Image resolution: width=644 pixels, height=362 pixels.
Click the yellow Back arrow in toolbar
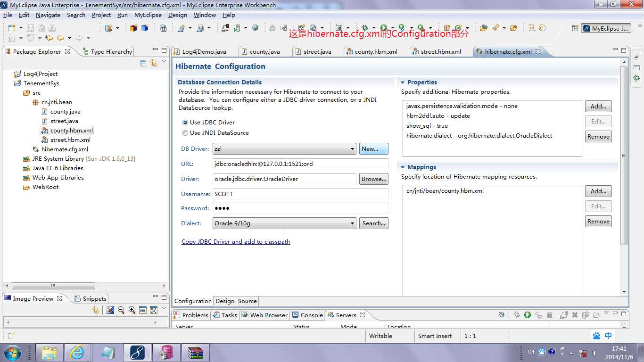pyautogui.click(x=60, y=38)
